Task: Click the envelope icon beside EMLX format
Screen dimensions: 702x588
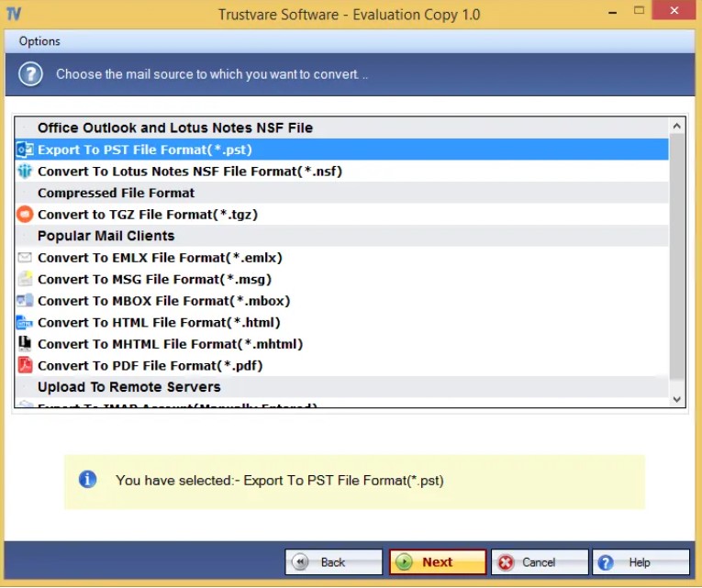Action: 25,257
